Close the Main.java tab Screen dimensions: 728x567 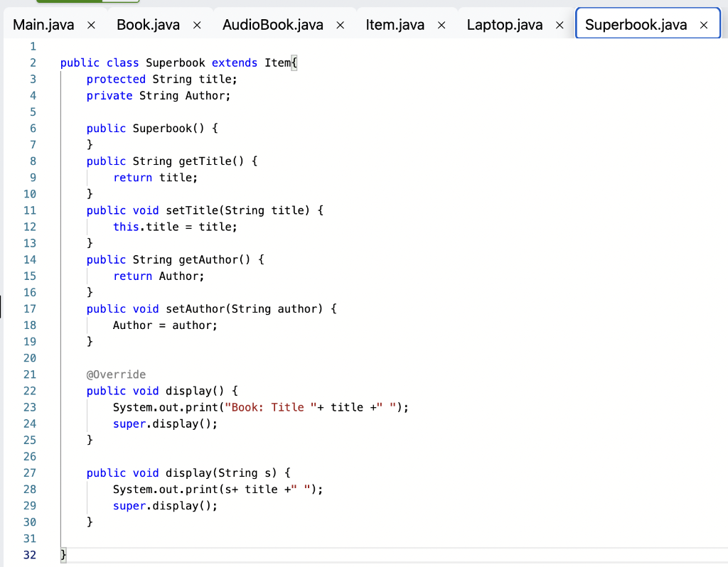(x=90, y=23)
